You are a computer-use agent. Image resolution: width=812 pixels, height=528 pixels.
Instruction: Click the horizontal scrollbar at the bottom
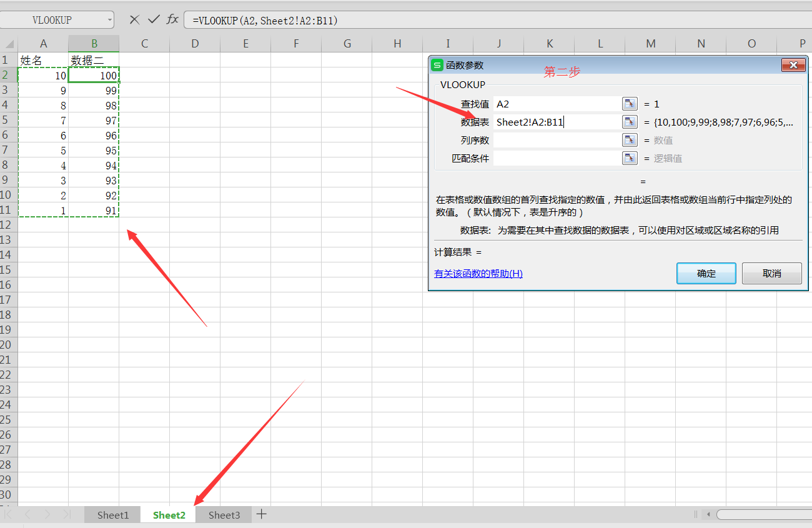(763, 514)
